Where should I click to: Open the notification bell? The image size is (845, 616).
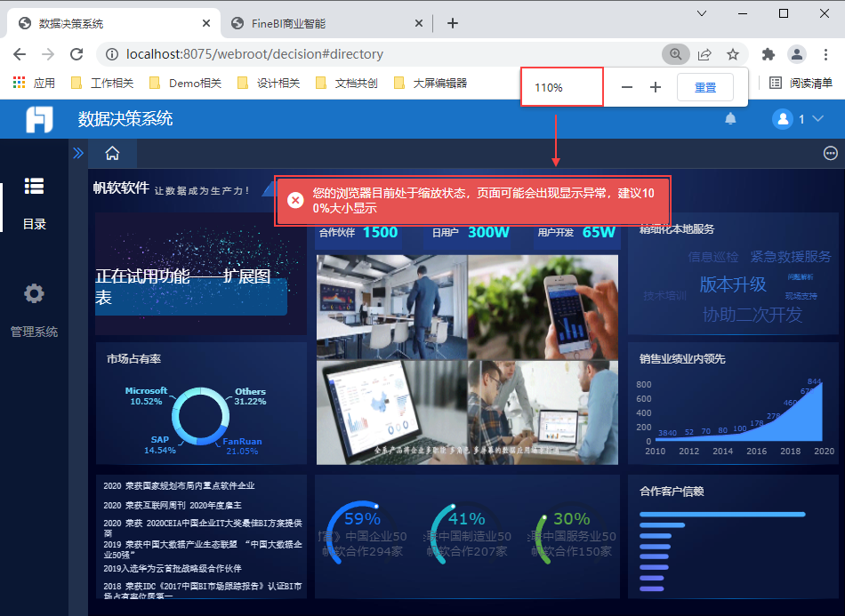click(x=730, y=118)
